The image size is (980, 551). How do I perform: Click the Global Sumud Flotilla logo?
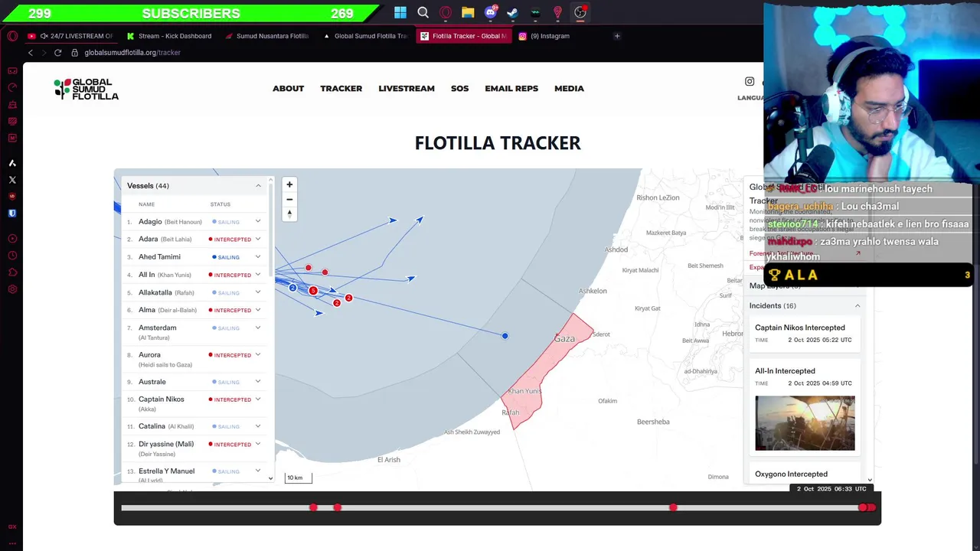(x=87, y=89)
